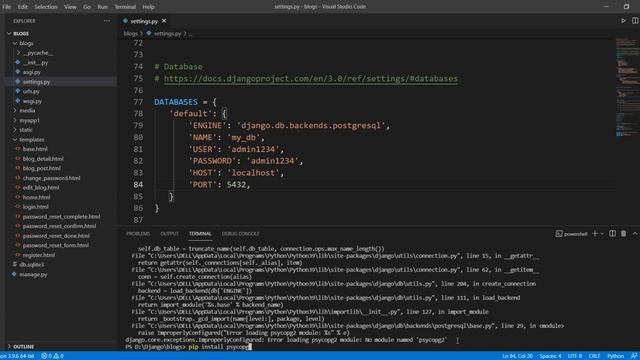Follow the djangoproject docs link in comment
Image resolution: width=640 pixels, height=360 pixels.
point(311,78)
